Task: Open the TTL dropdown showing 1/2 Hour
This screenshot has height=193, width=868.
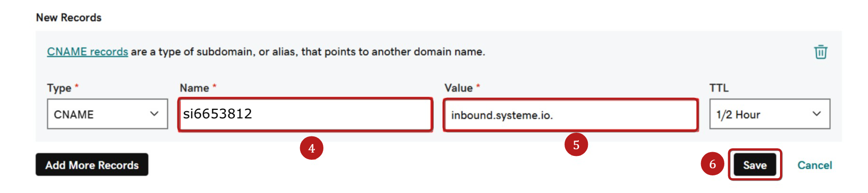Action: click(770, 114)
